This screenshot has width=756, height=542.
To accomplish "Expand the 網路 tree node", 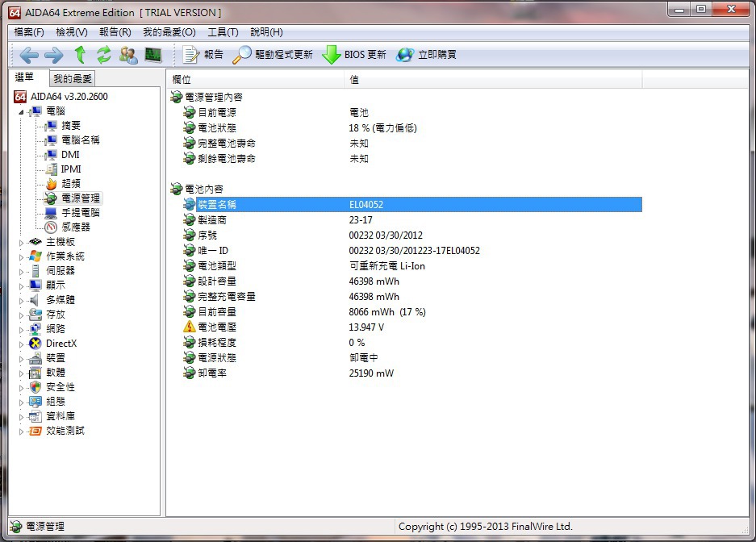I will [x=21, y=330].
